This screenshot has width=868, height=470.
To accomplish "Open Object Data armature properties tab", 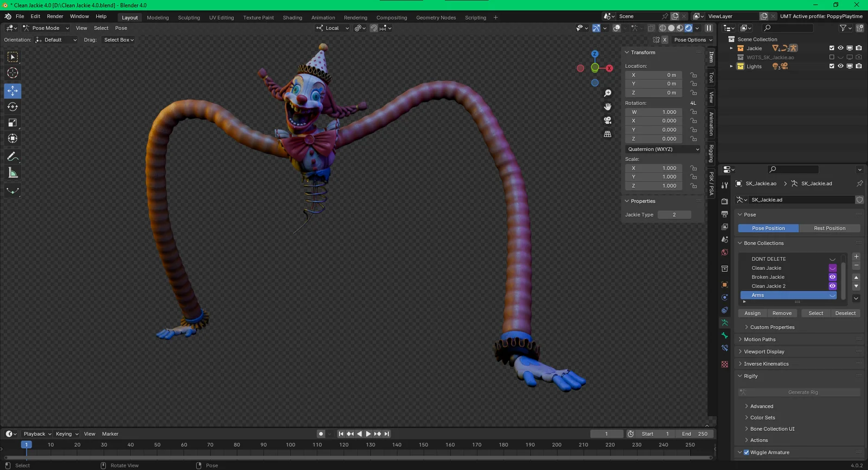I will (725, 322).
